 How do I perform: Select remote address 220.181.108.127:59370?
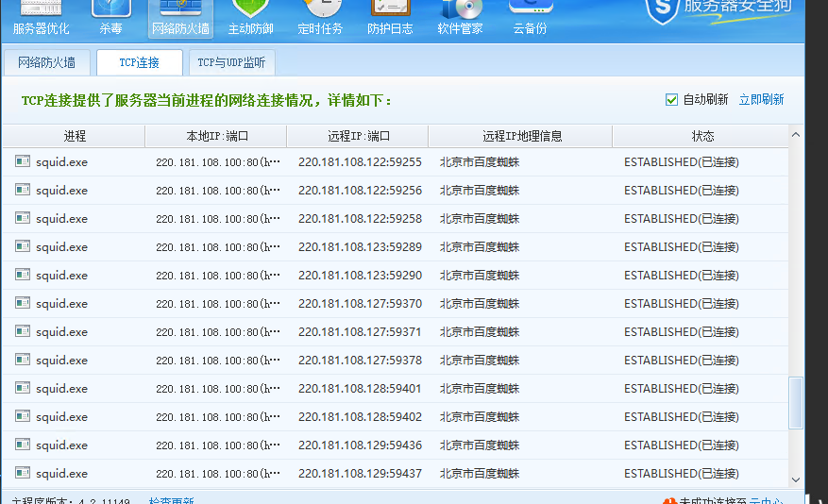tap(360, 304)
